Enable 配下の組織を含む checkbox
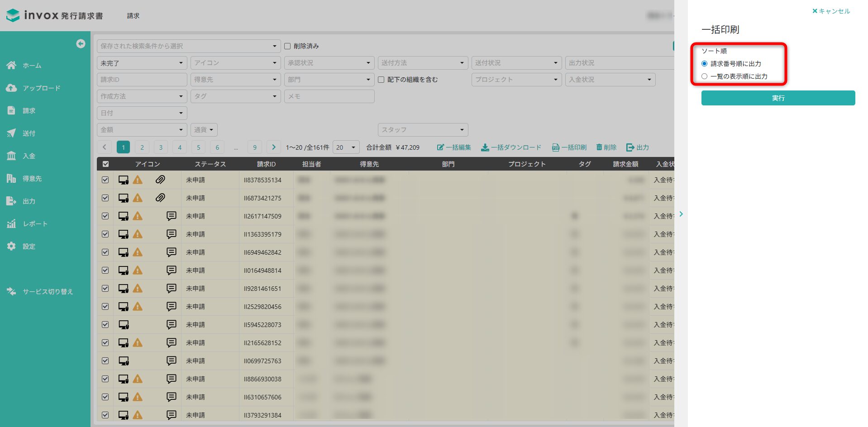Viewport: 868px width, 427px height. (x=381, y=80)
